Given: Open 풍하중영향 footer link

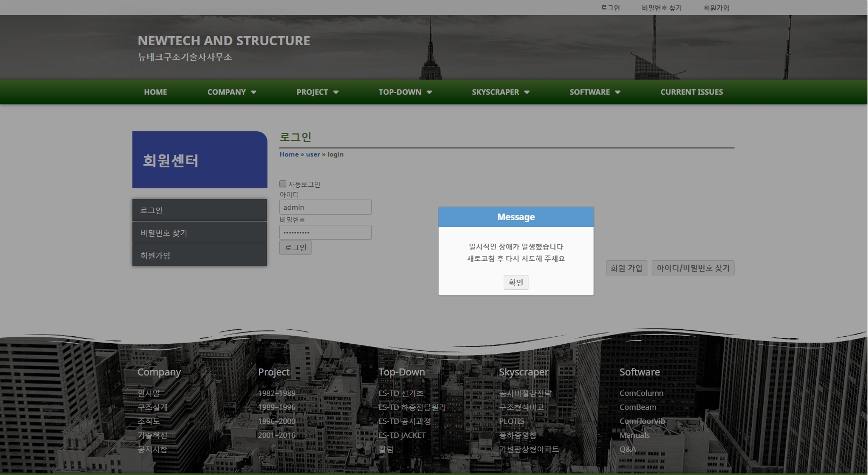Looking at the screenshot, I should (x=518, y=435).
